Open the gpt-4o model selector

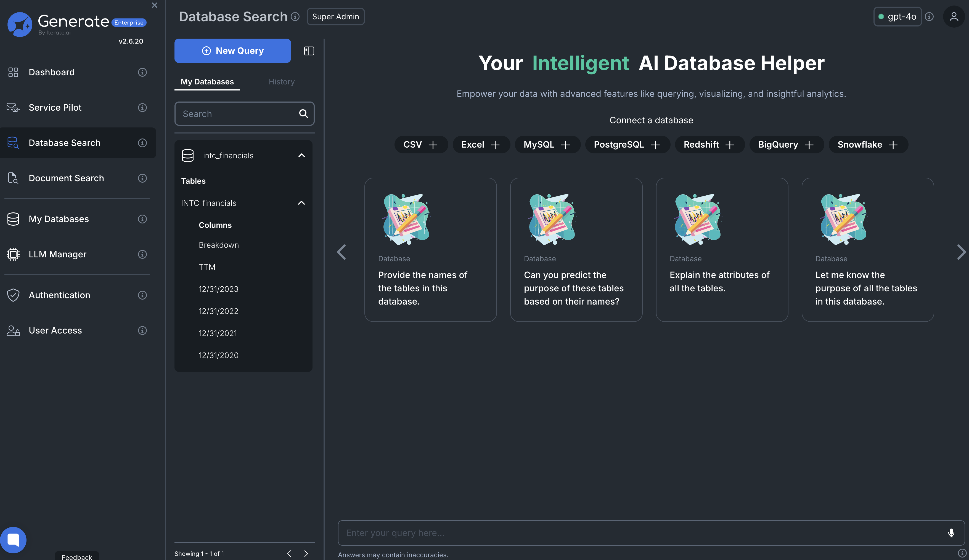click(897, 17)
